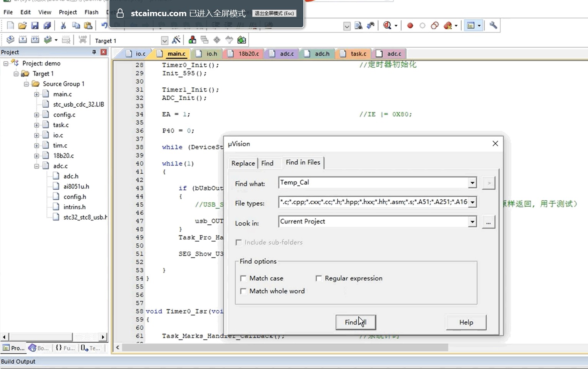The height and width of the screenshot is (369, 588).
Task: Open the Configuration wrench icon
Action: click(493, 25)
